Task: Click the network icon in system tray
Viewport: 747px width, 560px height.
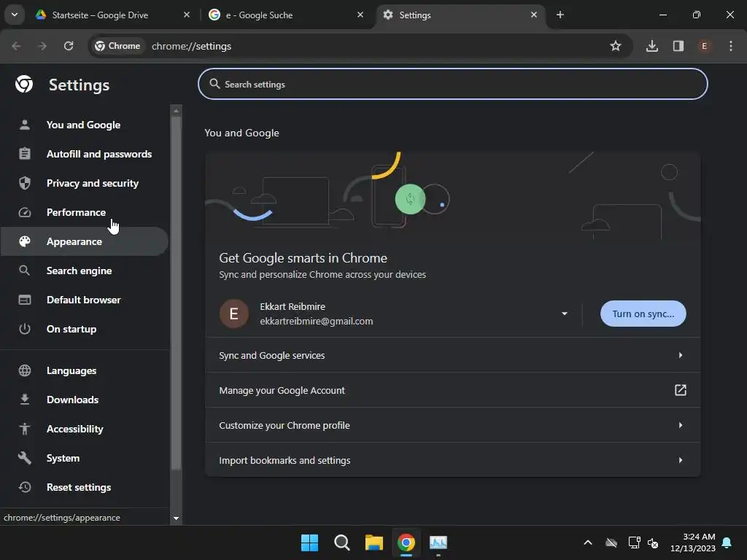Action: tap(634, 542)
